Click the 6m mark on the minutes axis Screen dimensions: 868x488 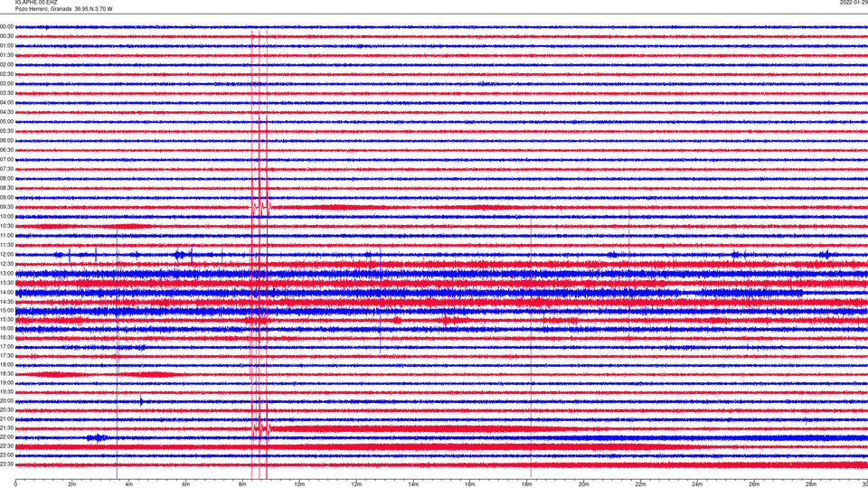pos(186,484)
